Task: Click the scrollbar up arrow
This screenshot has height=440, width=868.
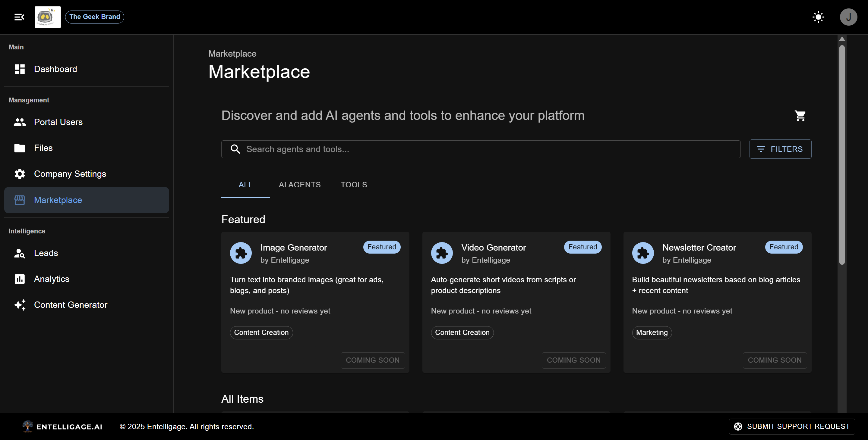Action: click(x=842, y=39)
